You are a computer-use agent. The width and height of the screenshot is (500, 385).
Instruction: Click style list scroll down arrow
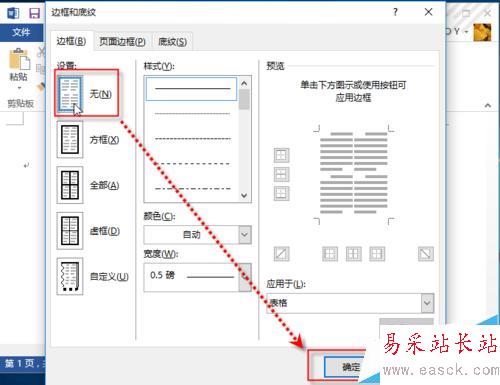pos(244,195)
